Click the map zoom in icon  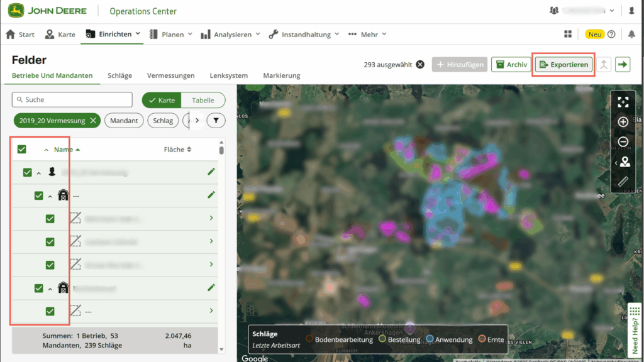point(623,122)
